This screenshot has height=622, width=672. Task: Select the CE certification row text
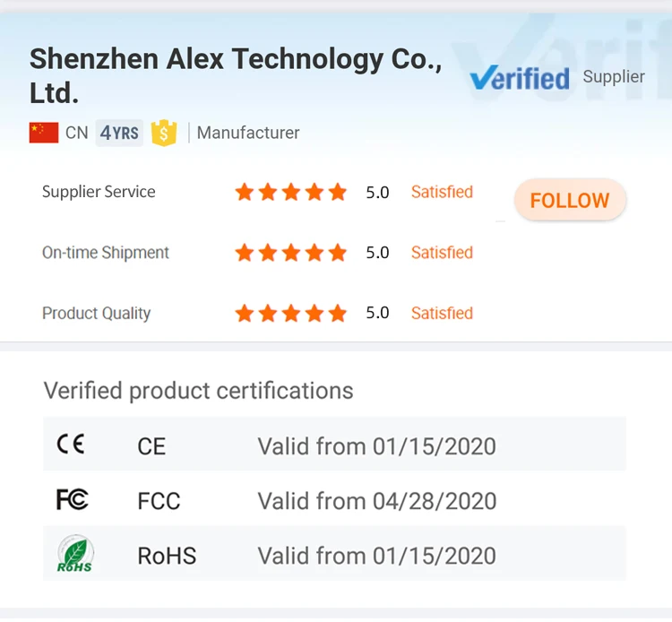(x=151, y=445)
